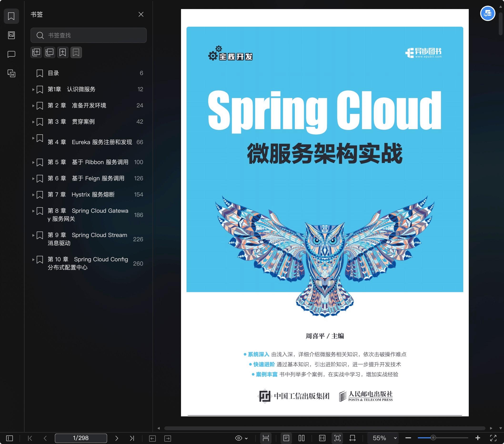Select Hystrix 服务熔断 chapter

coord(81,195)
